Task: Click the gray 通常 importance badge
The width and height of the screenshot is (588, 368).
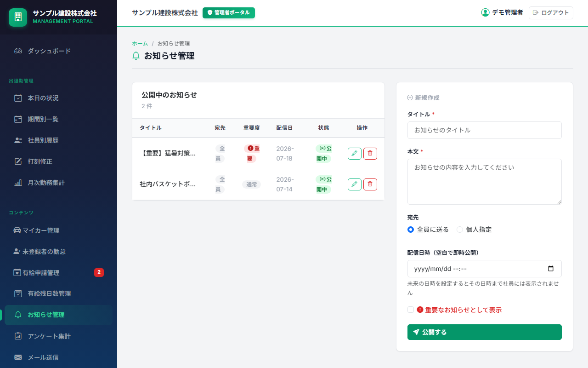Action: click(251, 184)
